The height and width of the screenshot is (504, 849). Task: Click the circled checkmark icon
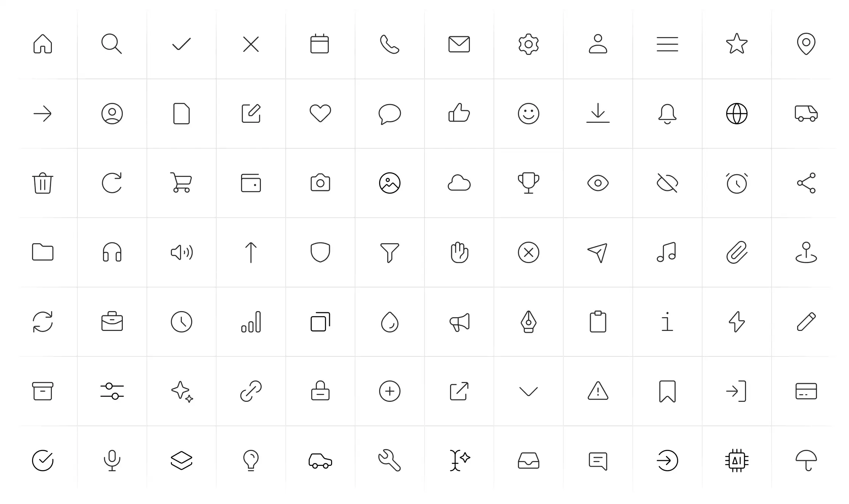click(43, 461)
